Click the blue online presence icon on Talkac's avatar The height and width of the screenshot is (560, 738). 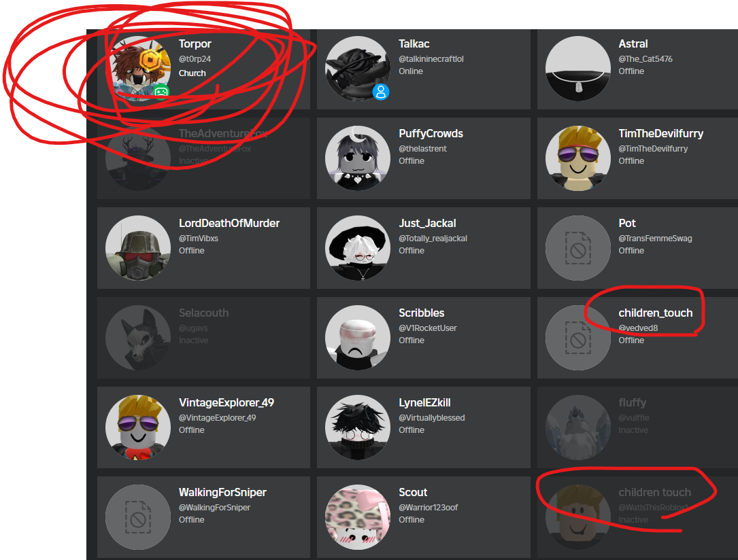pyautogui.click(x=381, y=92)
